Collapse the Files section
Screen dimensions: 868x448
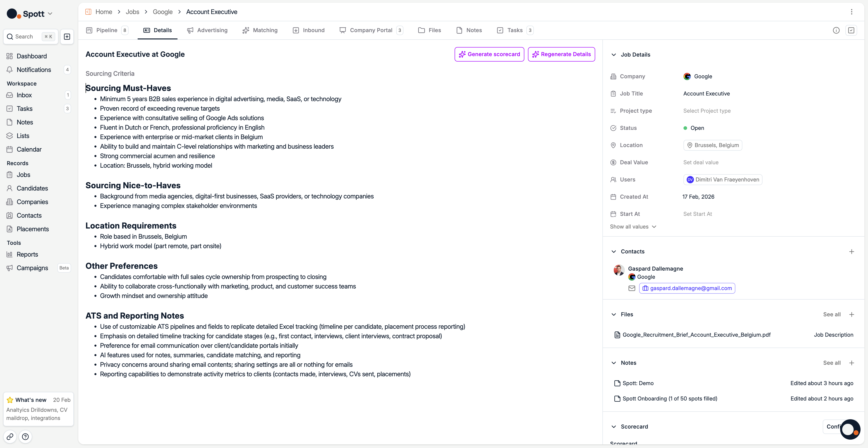pos(614,314)
